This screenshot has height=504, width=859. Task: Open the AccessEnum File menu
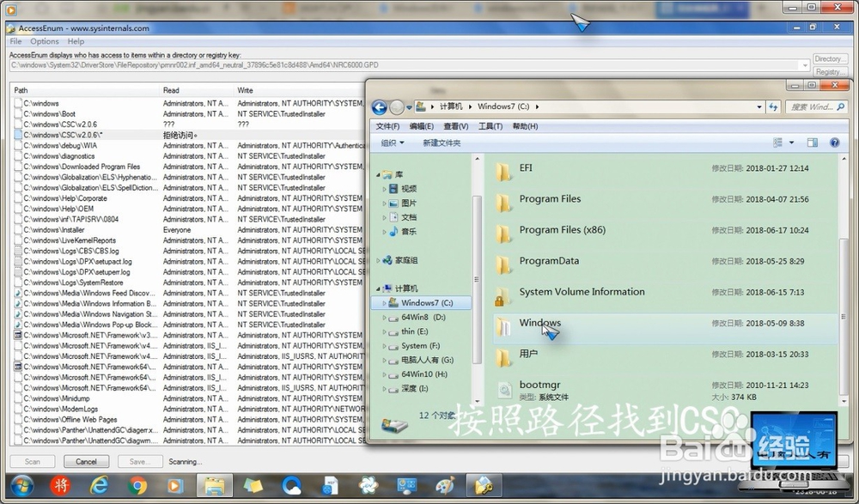(x=15, y=41)
